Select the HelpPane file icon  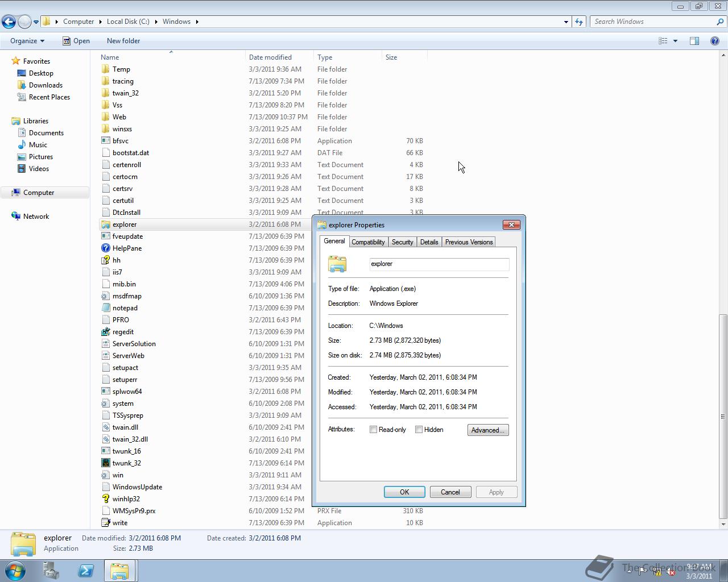[105, 248]
